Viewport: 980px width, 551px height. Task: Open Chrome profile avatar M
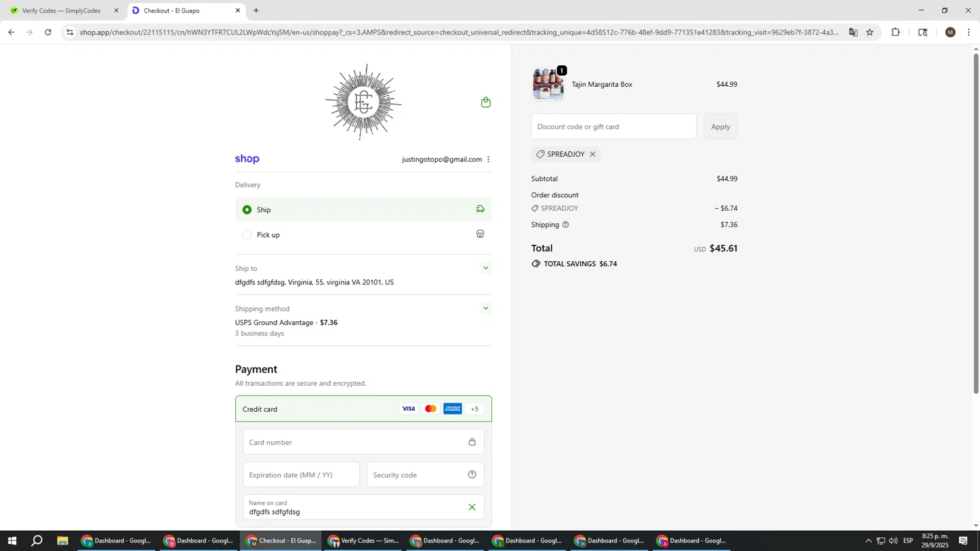951,32
